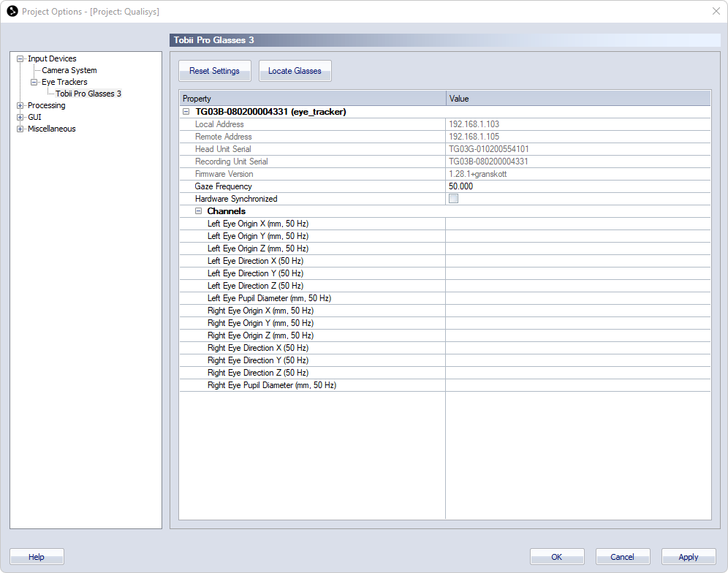
Task: Expand the Processing tree node
Action: coord(20,106)
